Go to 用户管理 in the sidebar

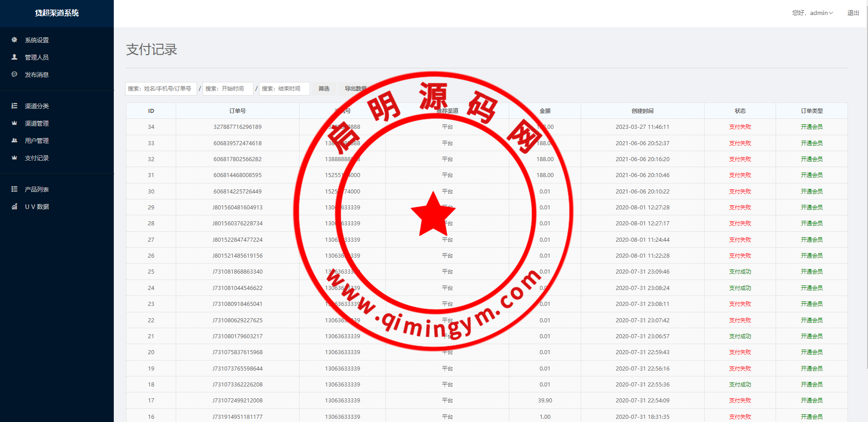tap(37, 141)
